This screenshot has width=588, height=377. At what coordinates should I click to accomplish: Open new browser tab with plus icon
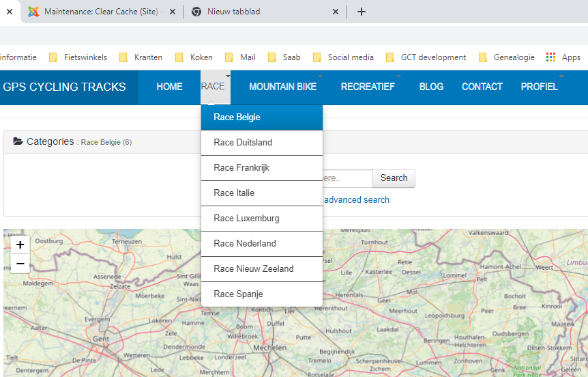[362, 12]
